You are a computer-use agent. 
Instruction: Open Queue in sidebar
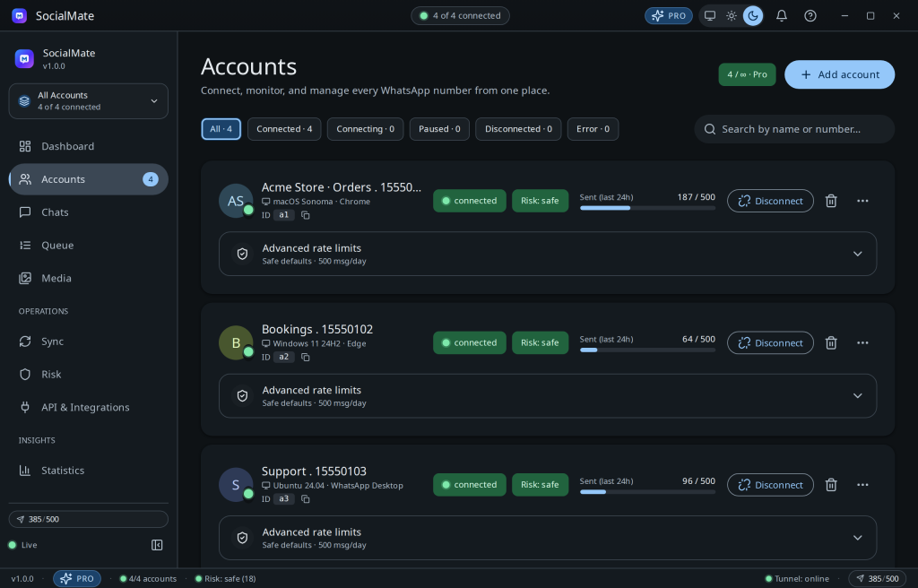pyautogui.click(x=89, y=246)
